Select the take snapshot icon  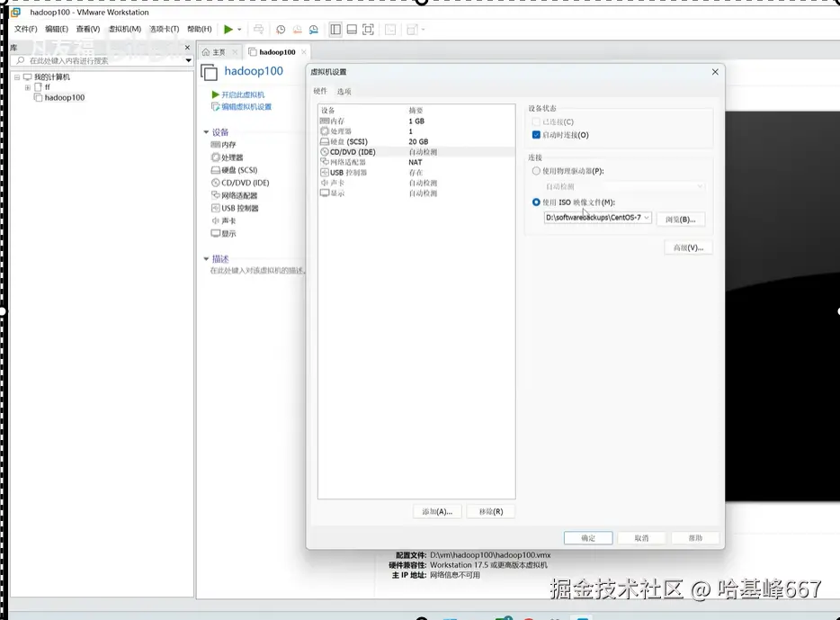pyautogui.click(x=281, y=29)
